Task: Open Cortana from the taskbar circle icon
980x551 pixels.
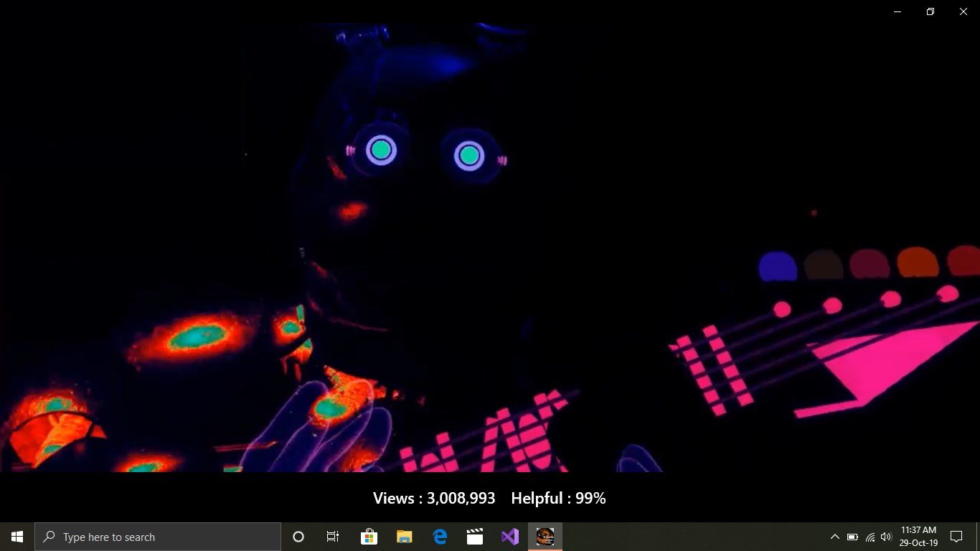Action: pos(298,537)
